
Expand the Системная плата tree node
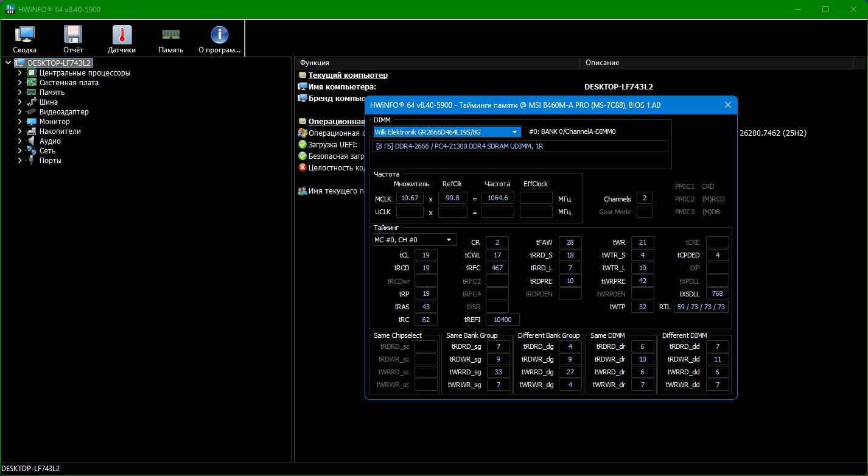pos(20,83)
